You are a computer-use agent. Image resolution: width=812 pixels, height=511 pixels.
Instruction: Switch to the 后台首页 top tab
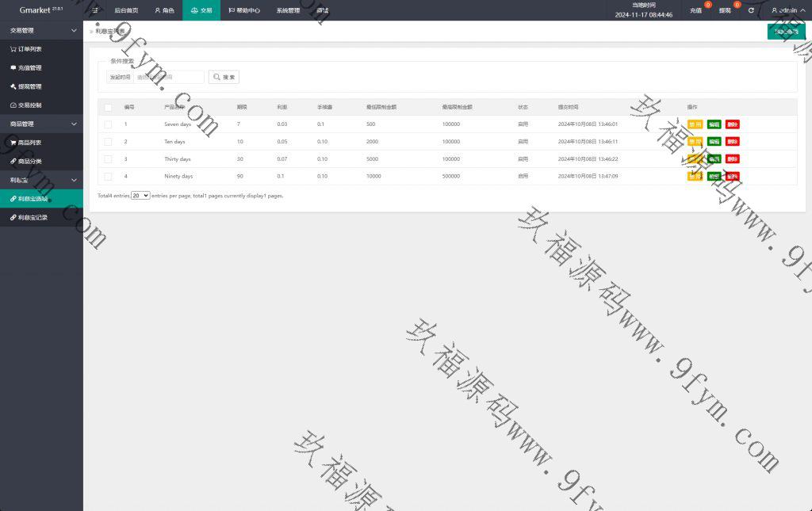pos(126,10)
